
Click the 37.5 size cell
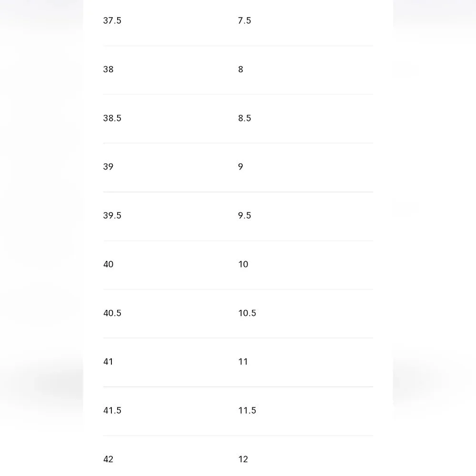[x=112, y=20]
